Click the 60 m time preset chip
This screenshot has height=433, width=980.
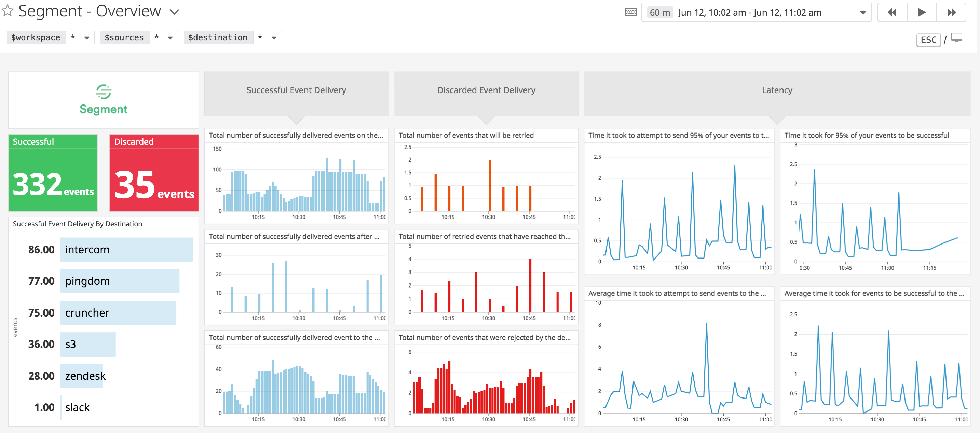[659, 12]
